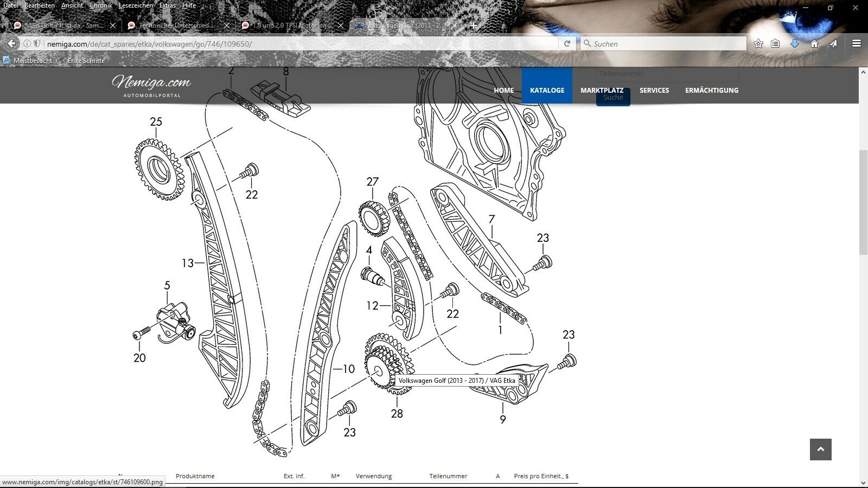Click part number 12 in diagram
The height and width of the screenshot is (488, 868).
pos(372,306)
